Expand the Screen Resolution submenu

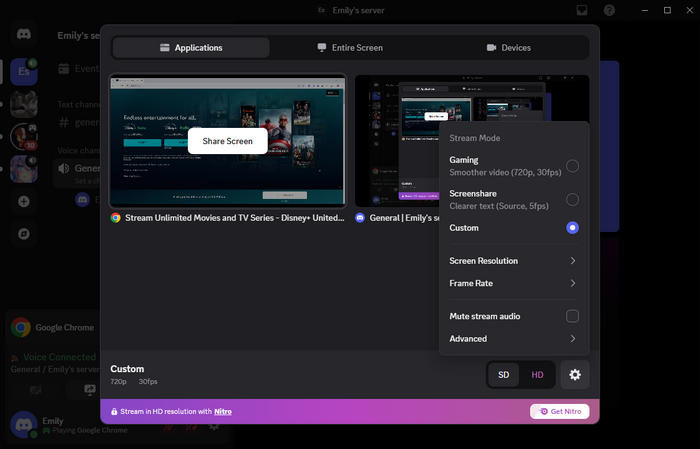[x=513, y=261]
